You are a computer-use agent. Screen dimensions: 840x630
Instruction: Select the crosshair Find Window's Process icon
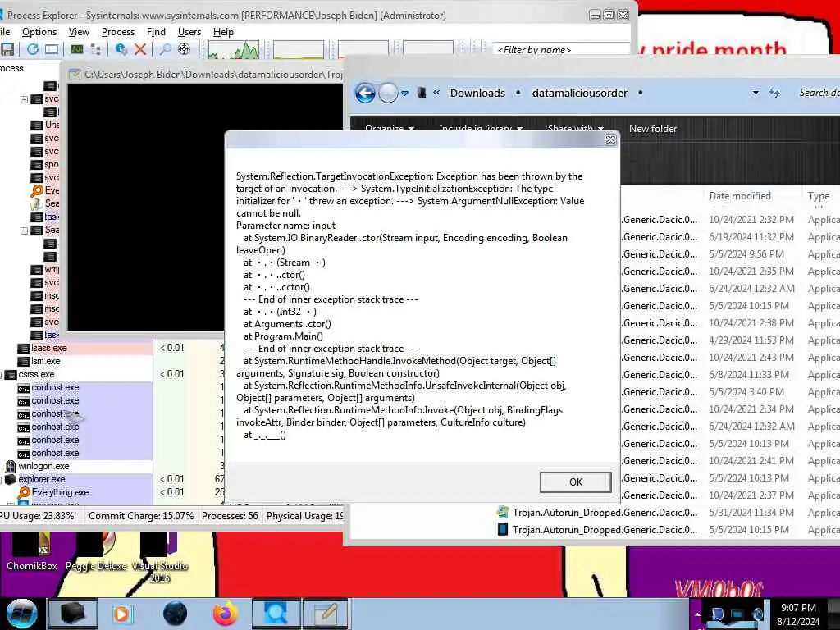tap(185, 49)
